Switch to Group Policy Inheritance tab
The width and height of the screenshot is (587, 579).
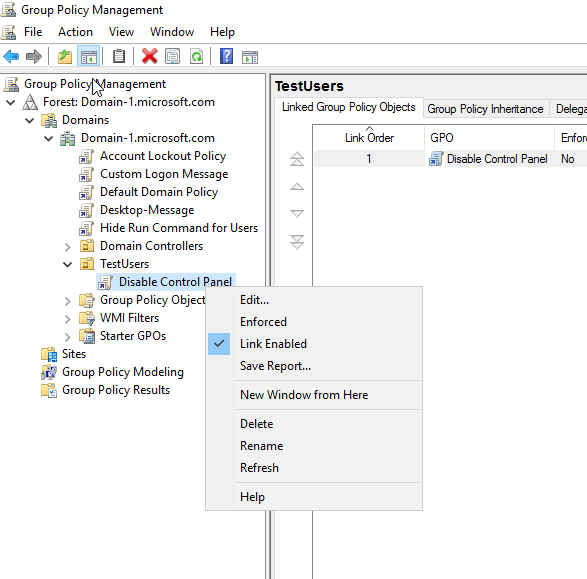(x=485, y=109)
